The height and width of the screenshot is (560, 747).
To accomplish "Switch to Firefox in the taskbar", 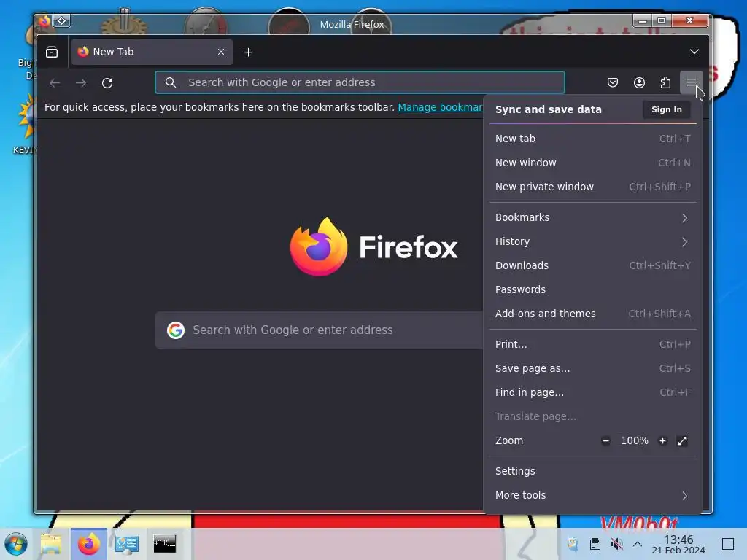I will click(x=88, y=544).
